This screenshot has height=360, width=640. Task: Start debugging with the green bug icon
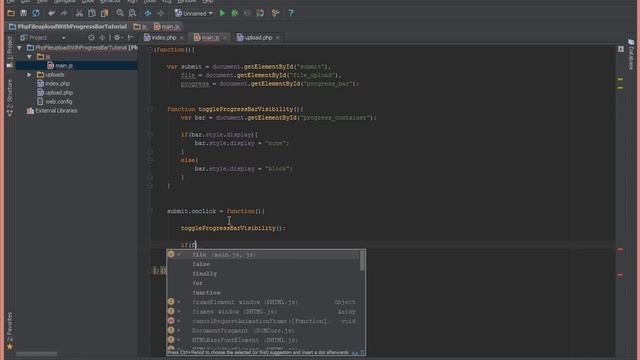click(x=235, y=13)
